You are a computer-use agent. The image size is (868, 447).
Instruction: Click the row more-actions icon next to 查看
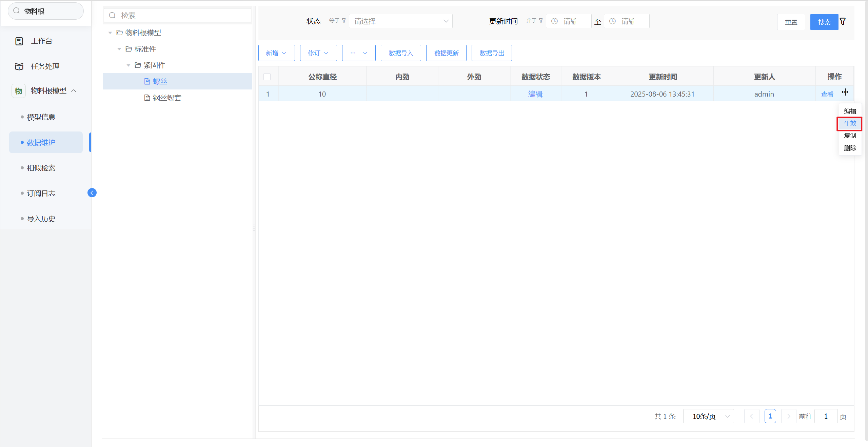point(845,92)
